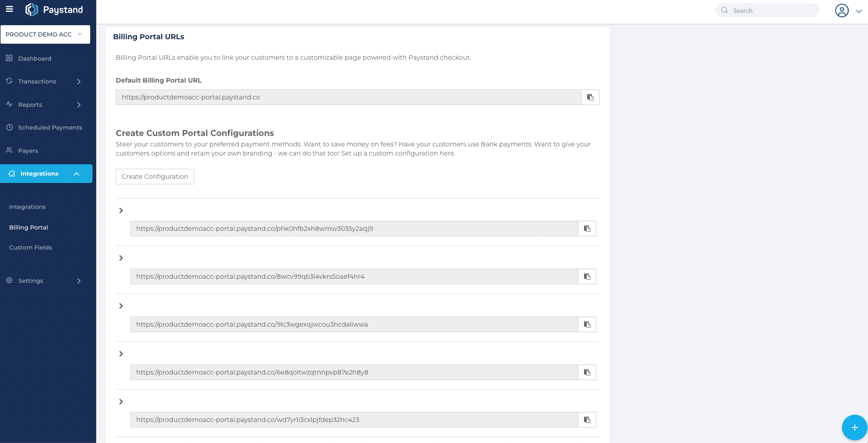This screenshot has height=443, width=868.
Task: Click the default portal URL field
Action: (x=349, y=97)
